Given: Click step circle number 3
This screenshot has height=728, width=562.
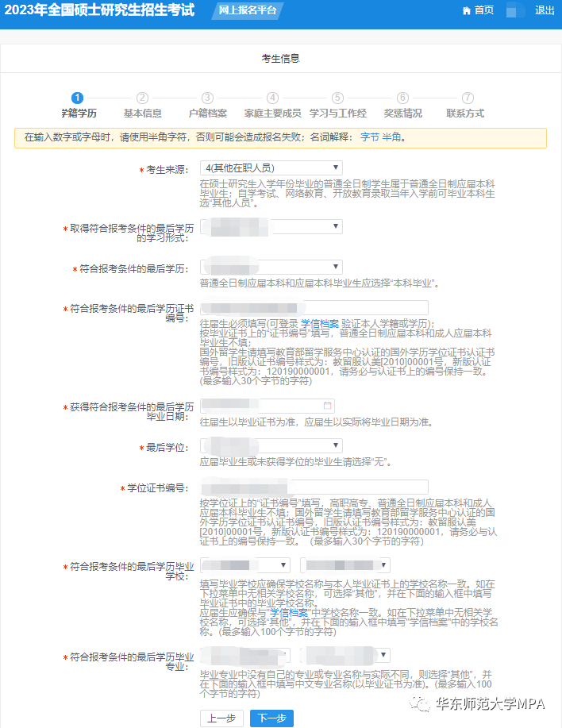Looking at the screenshot, I should click(207, 98).
